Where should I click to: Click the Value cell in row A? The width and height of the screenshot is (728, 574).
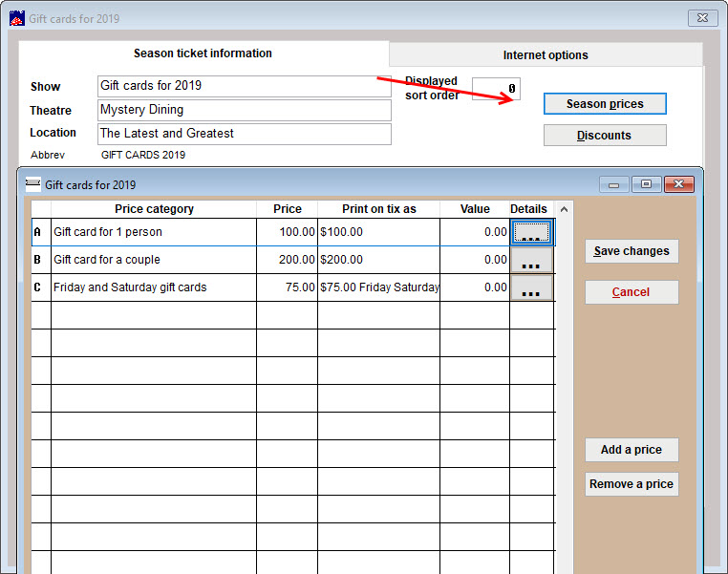tap(475, 232)
